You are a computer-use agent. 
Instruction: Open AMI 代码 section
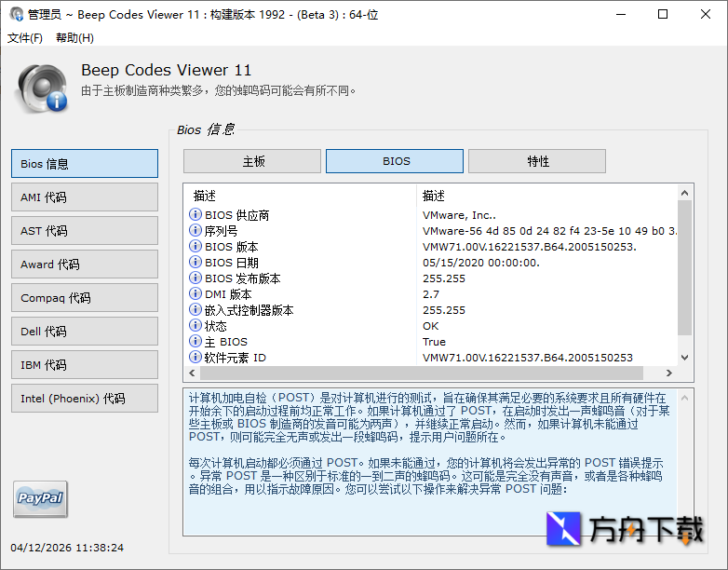pyautogui.click(x=85, y=197)
